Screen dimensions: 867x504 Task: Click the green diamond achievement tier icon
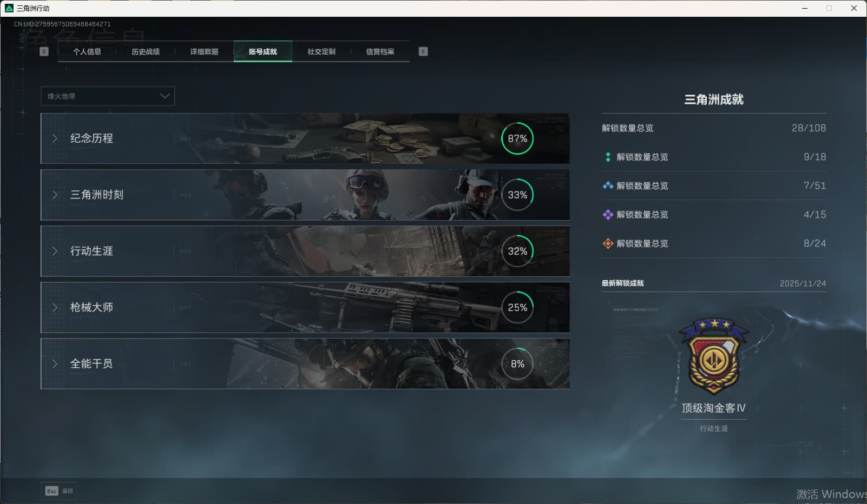[x=608, y=157]
